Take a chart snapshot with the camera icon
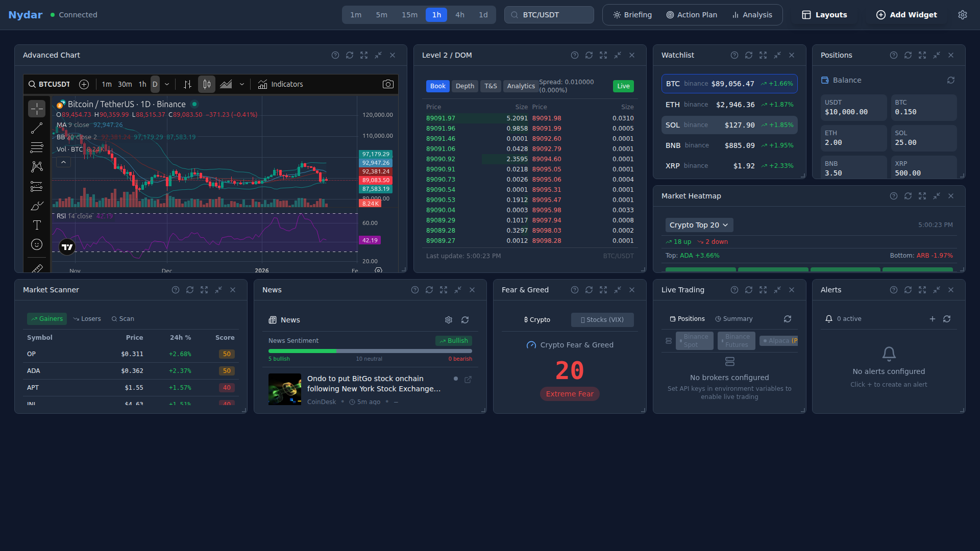 pyautogui.click(x=388, y=84)
